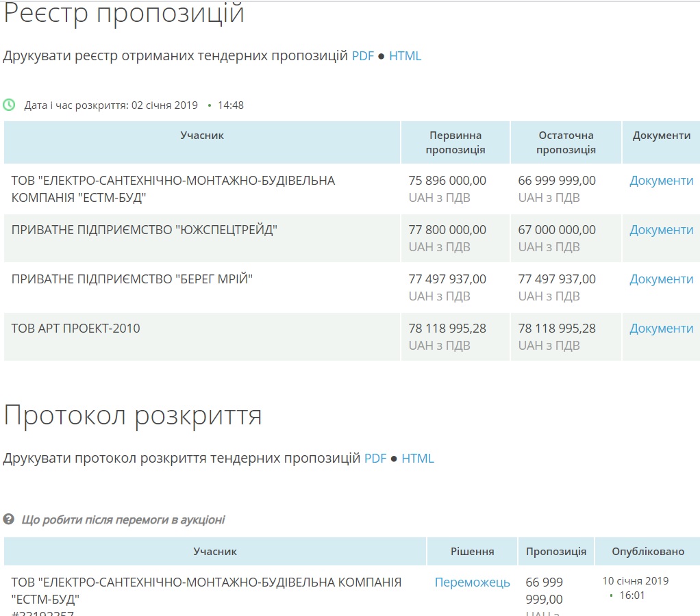Click the green clock icon beside opening date
The height and width of the screenshot is (616, 700).
point(9,105)
